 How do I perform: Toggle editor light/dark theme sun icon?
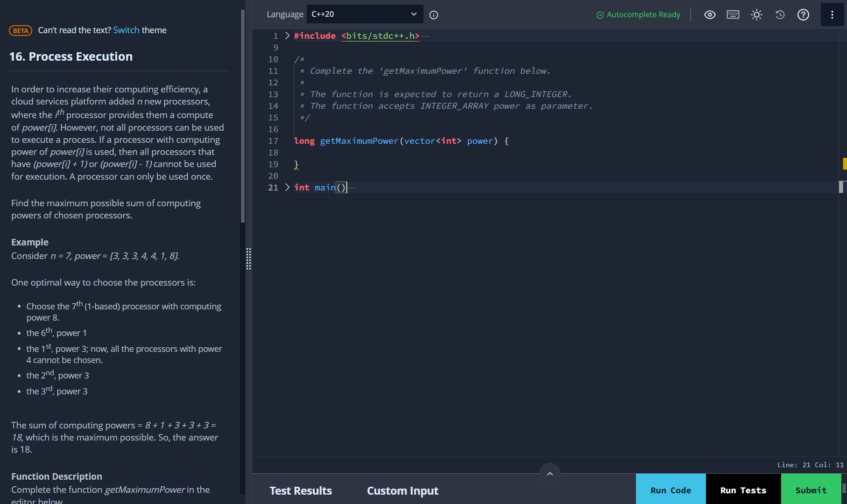click(756, 15)
